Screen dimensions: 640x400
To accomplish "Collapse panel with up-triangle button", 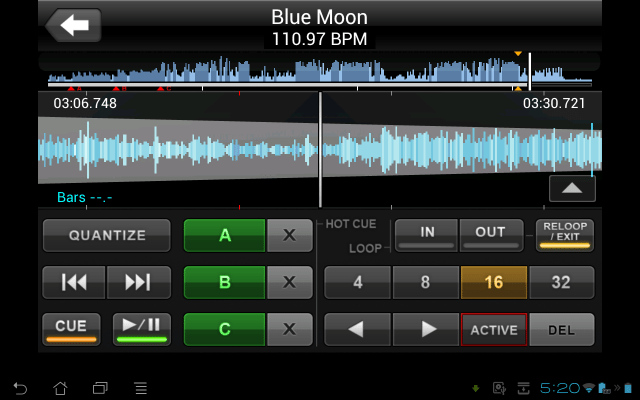I will 572,188.
